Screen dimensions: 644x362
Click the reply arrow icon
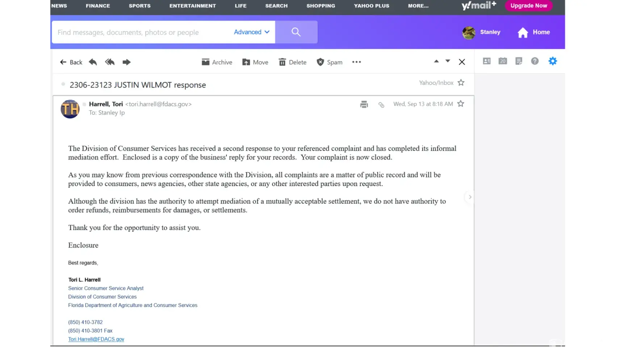pyautogui.click(x=93, y=62)
